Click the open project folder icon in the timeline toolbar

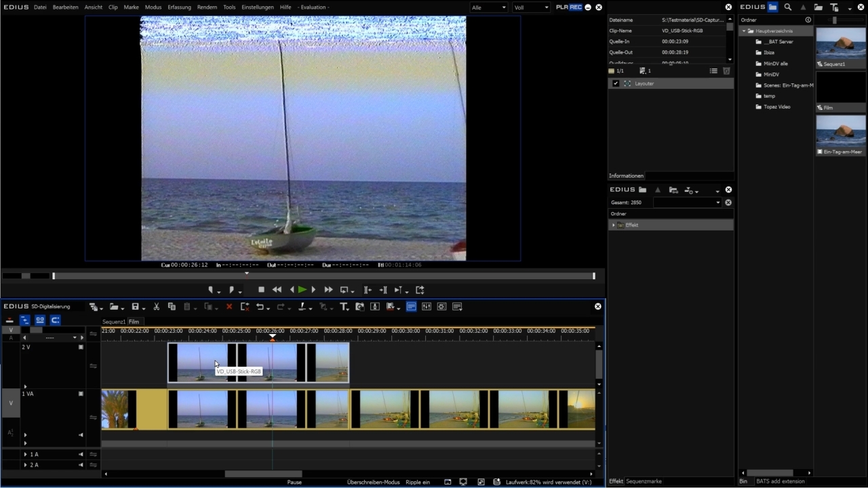click(114, 306)
